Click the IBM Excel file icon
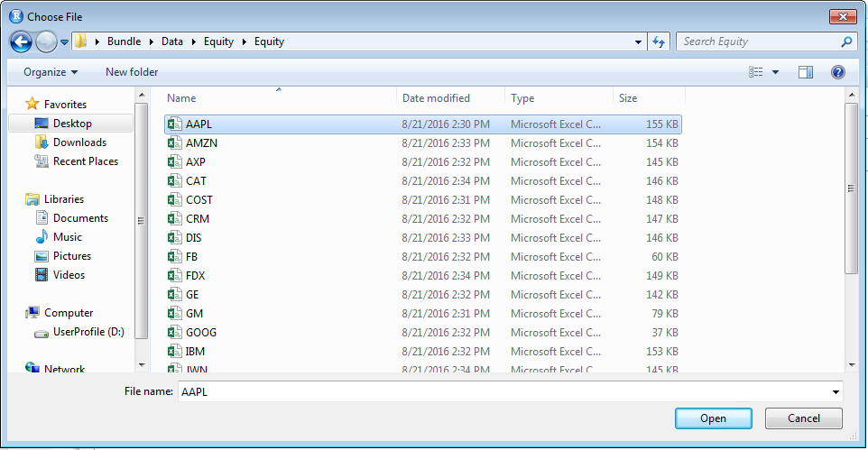Image resolution: width=868 pixels, height=450 pixels. coord(174,351)
